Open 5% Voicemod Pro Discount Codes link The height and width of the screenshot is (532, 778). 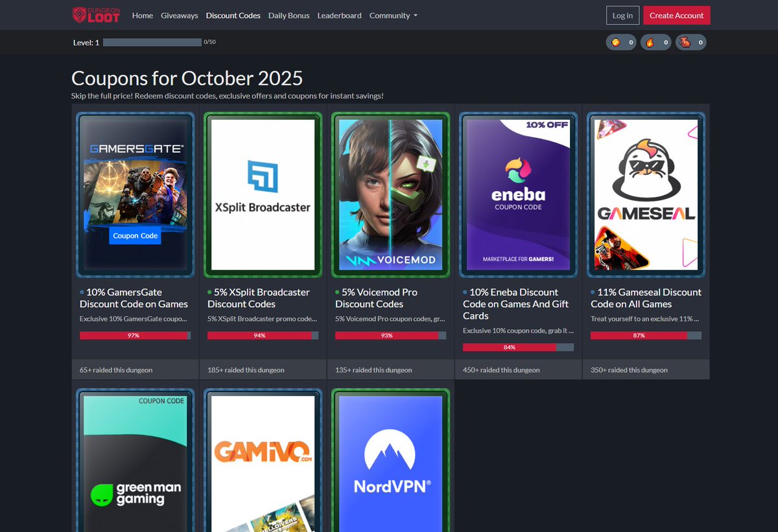click(x=377, y=298)
